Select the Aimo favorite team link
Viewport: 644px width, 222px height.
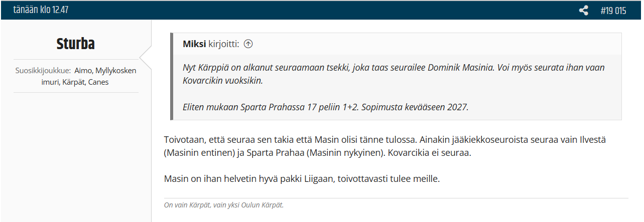tap(83, 71)
